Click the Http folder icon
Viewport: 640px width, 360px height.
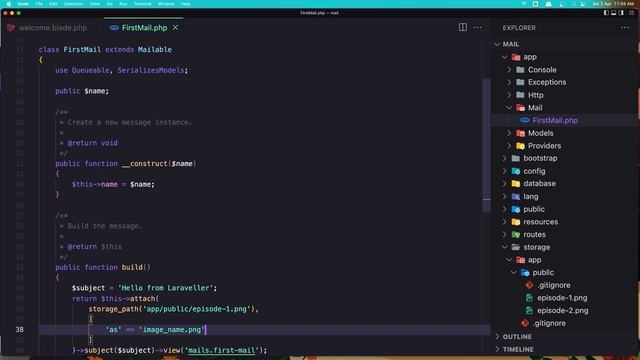pyautogui.click(x=520, y=95)
